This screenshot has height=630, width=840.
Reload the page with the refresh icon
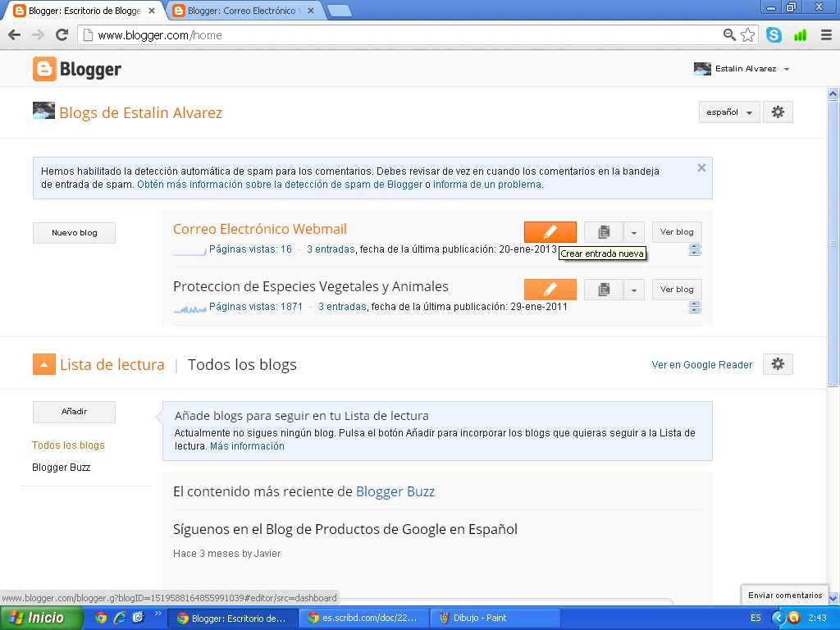pyautogui.click(x=62, y=35)
